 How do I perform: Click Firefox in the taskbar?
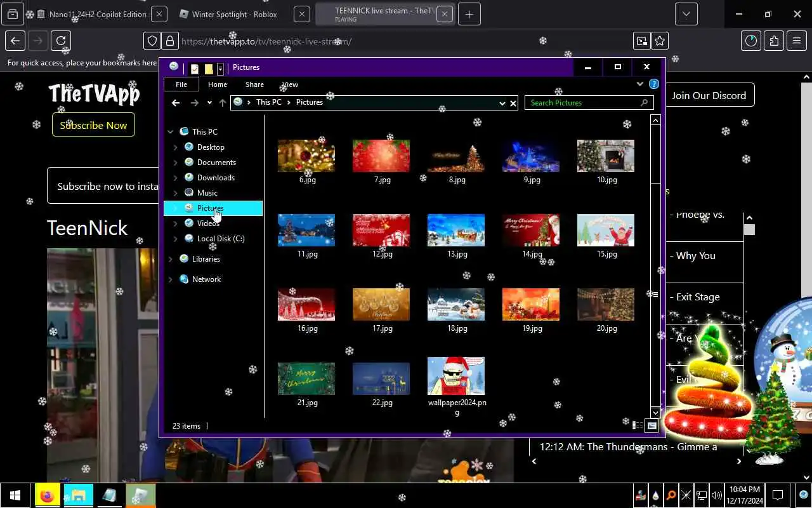[x=47, y=495]
